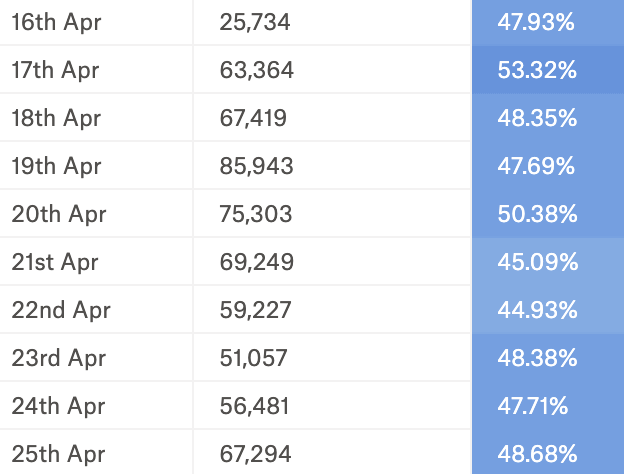Click the 53.32% highlighted cell
Image resolution: width=624 pixels, height=474 pixels.
click(536, 70)
